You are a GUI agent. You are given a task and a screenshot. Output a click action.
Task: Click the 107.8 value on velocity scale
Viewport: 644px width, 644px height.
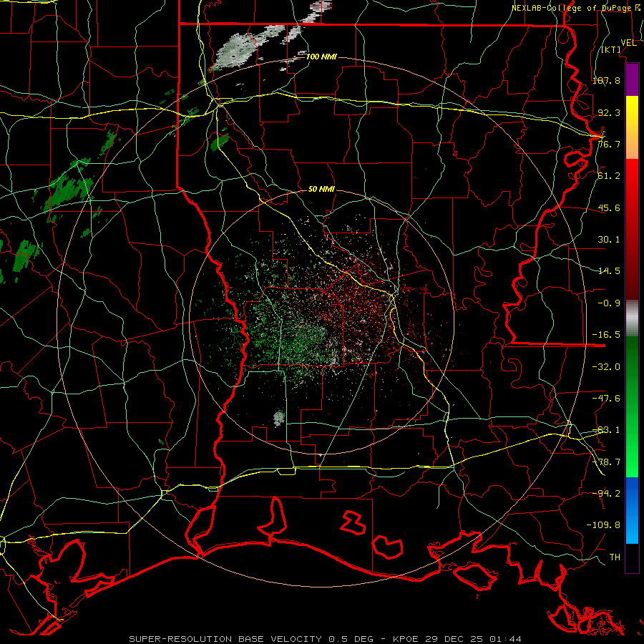606,80
